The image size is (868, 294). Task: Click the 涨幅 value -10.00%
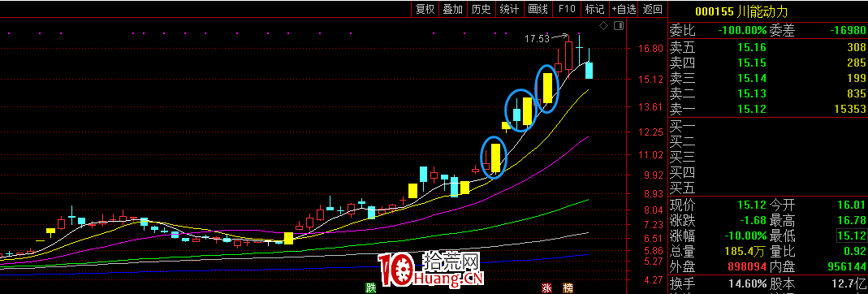tap(745, 236)
